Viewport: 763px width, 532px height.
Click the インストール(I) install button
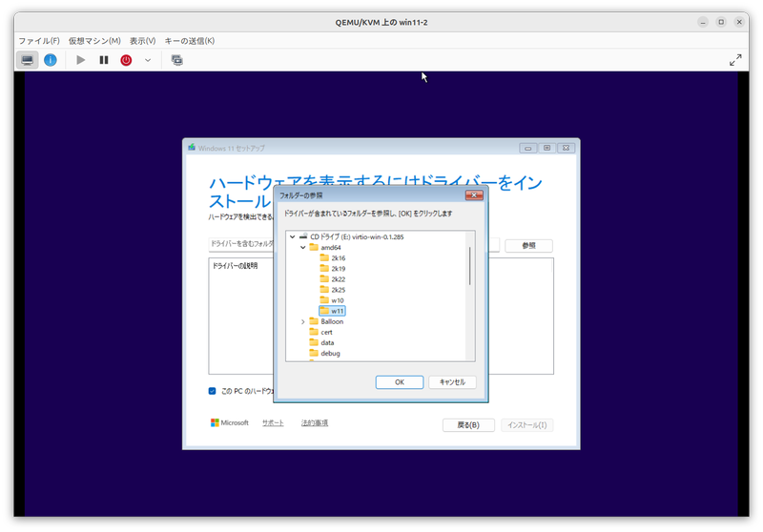coord(527,425)
